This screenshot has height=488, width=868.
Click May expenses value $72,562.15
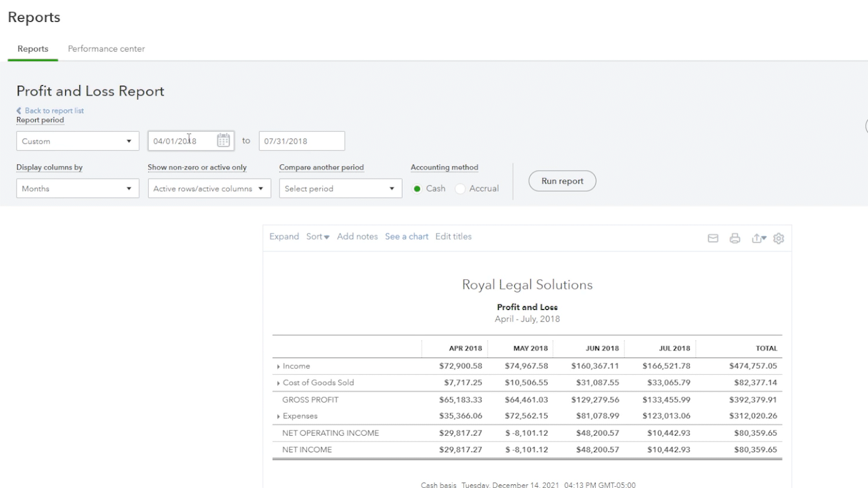[526, 416]
